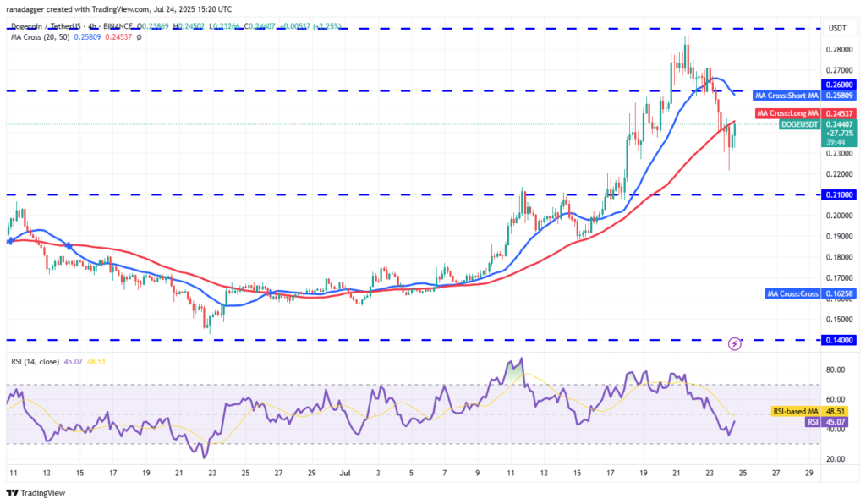
Task: Select the green DOGEUSDT price flag on the axis
Action: point(799,124)
